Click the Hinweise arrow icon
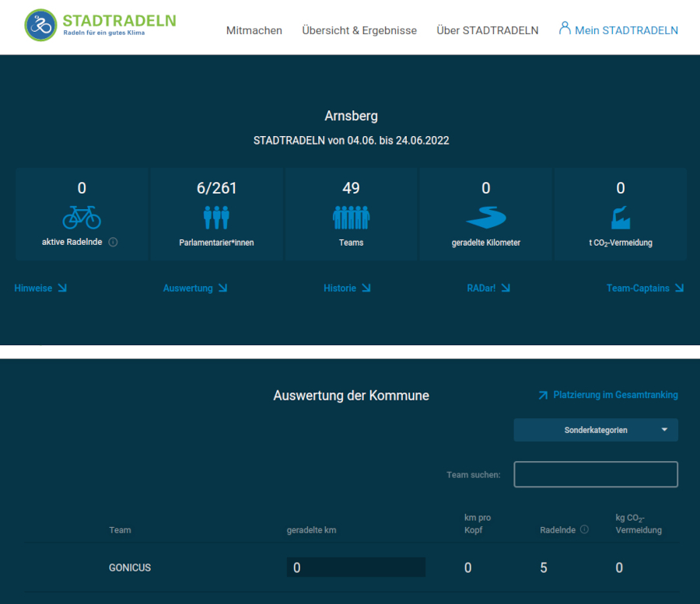This screenshot has width=700, height=604. 62,288
